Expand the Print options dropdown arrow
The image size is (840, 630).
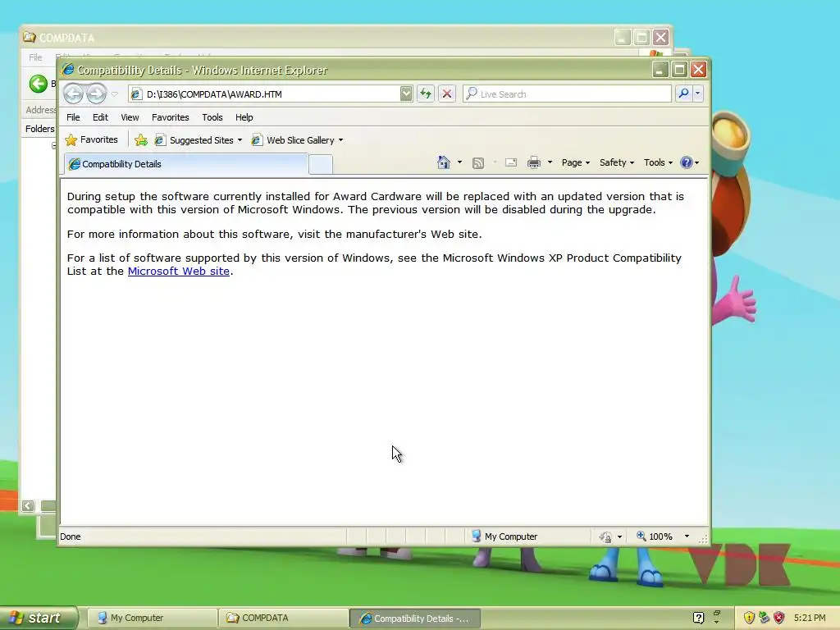[550, 162]
